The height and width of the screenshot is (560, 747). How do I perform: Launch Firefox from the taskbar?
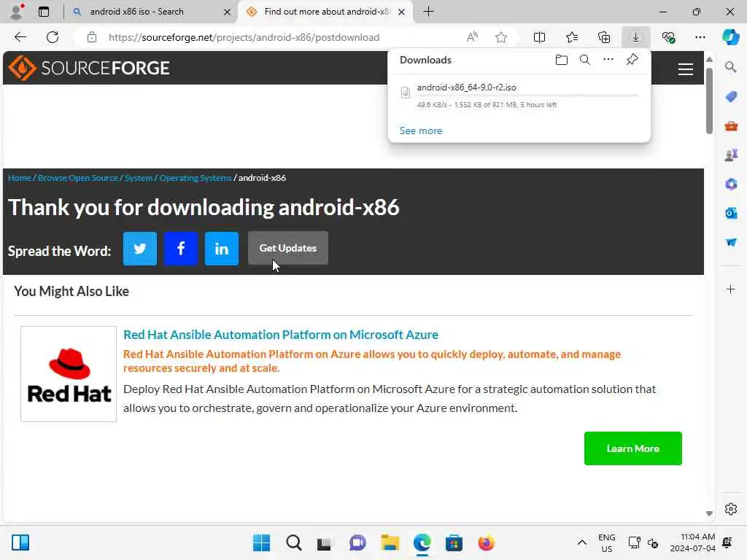coord(486,542)
